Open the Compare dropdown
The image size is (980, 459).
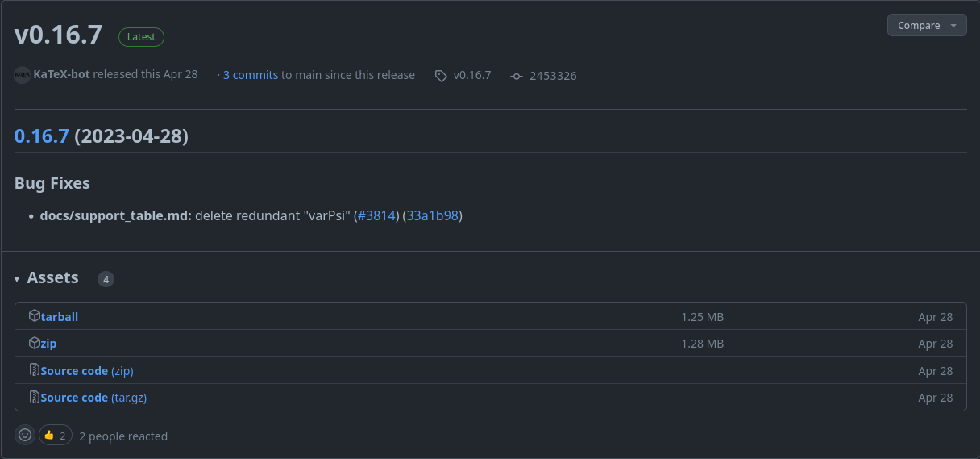[x=927, y=25]
